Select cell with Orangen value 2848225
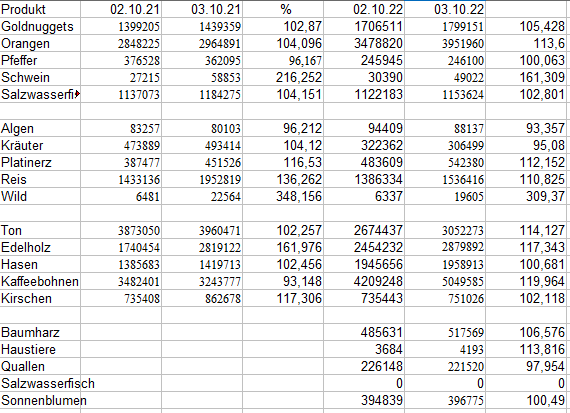 point(121,43)
